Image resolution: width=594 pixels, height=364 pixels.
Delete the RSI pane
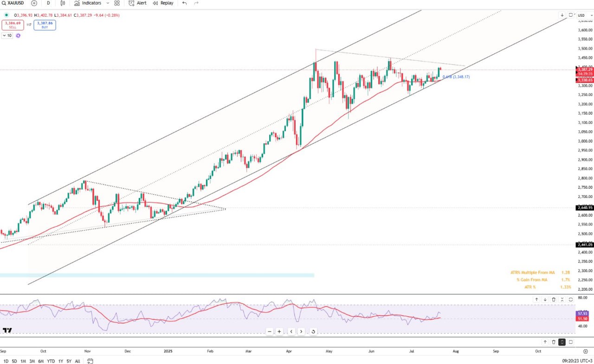coord(554,300)
